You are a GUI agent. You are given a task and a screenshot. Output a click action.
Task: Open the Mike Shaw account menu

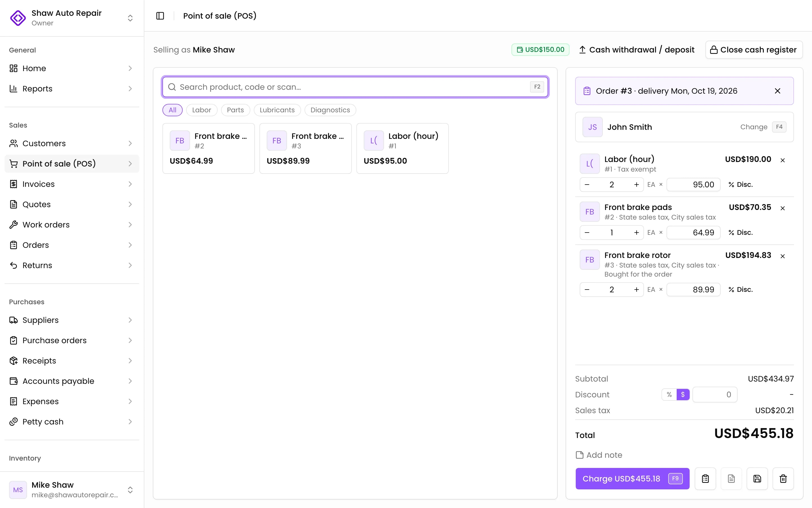coord(72,490)
